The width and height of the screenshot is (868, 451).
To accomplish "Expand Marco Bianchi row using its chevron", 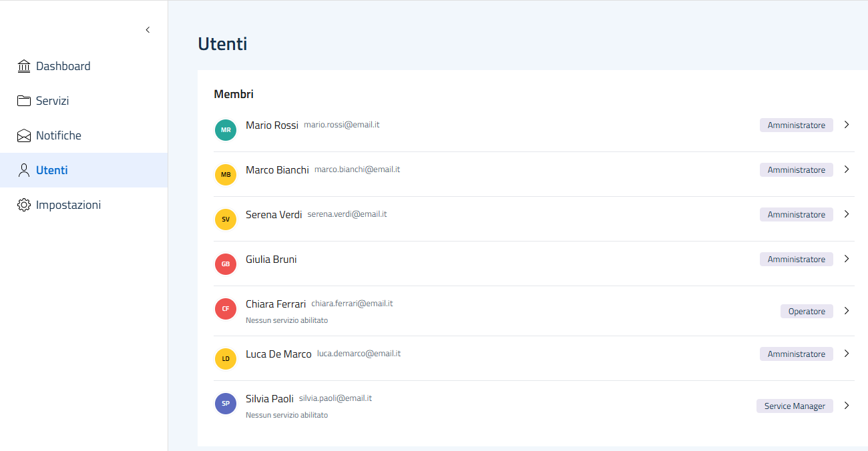I will pos(847,169).
